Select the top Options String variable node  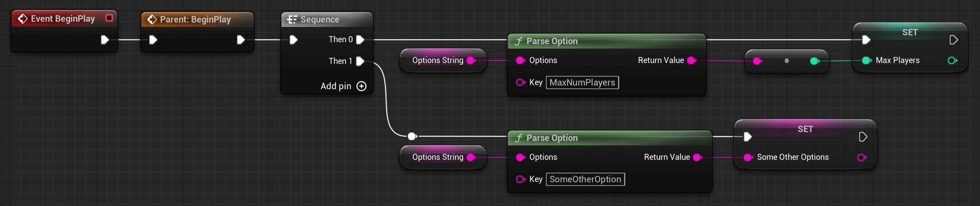[443, 61]
